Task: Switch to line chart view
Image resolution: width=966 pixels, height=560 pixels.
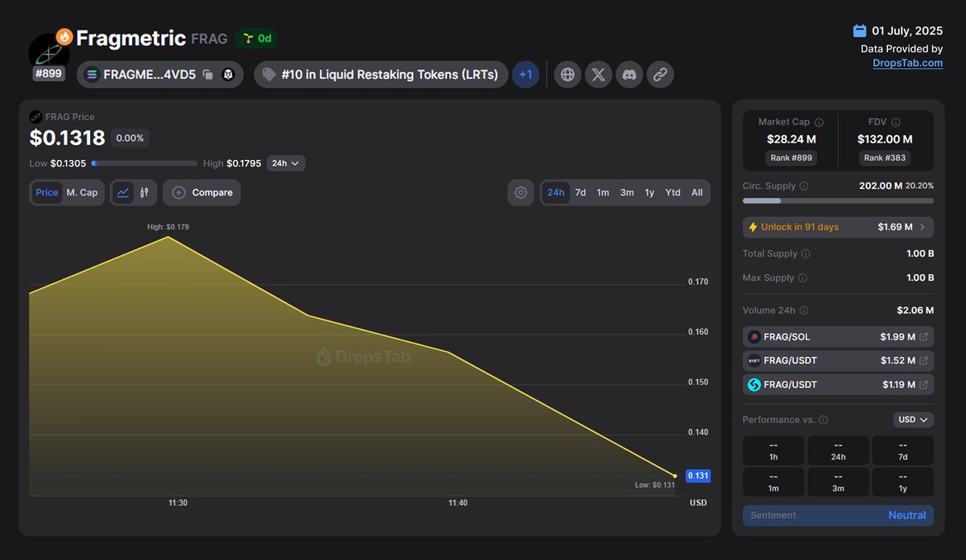Action: pyautogui.click(x=123, y=192)
